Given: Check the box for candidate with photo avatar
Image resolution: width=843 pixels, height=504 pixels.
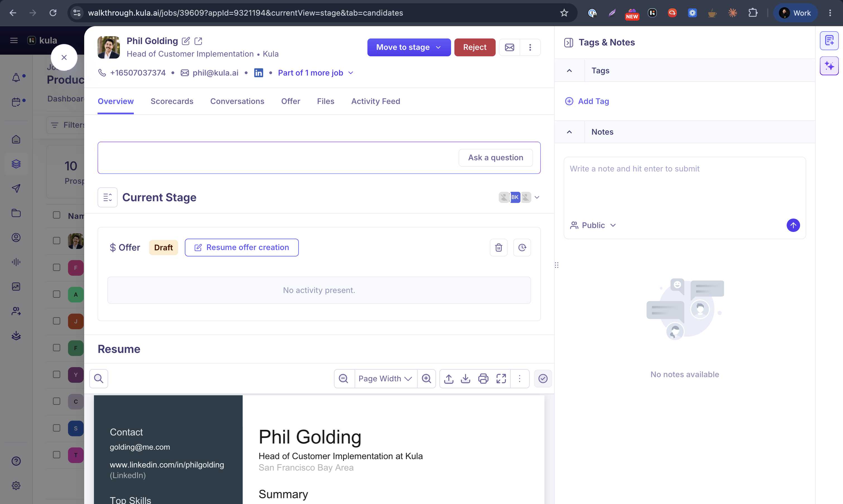Looking at the screenshot, I should (x=57, y=241).
